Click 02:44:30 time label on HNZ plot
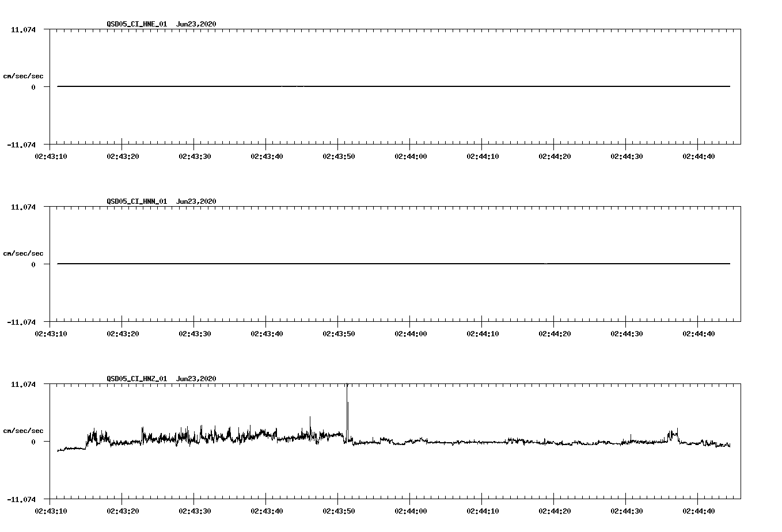This screenshot has width=782, height=532. [x=627, y=511]
